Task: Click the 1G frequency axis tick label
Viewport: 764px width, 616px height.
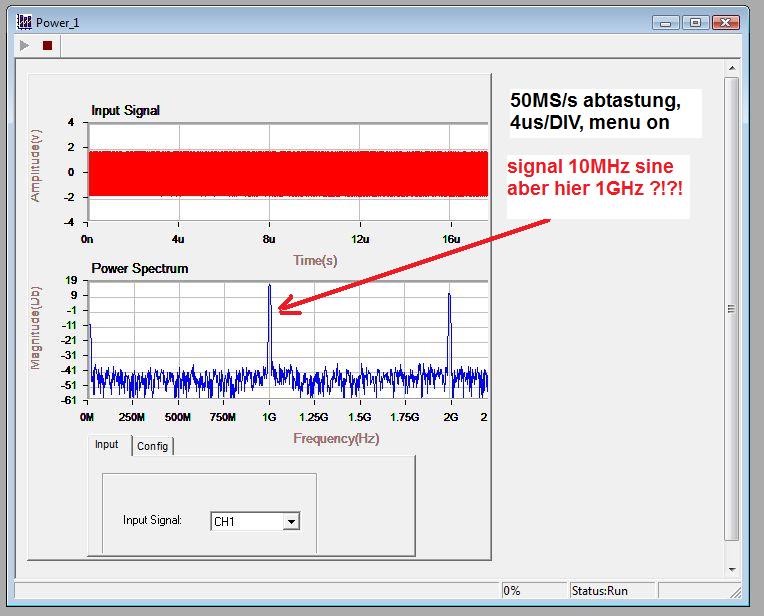Action: point(269,417)
